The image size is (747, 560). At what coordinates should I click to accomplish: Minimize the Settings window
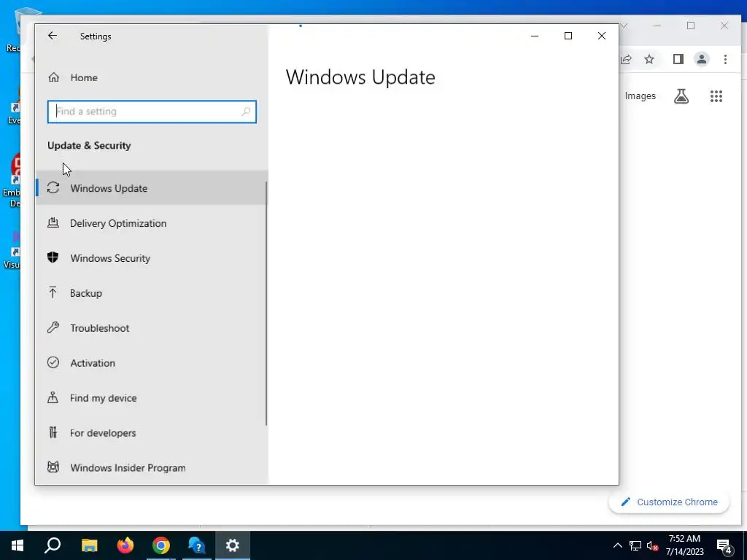click(x=535, y=36)
